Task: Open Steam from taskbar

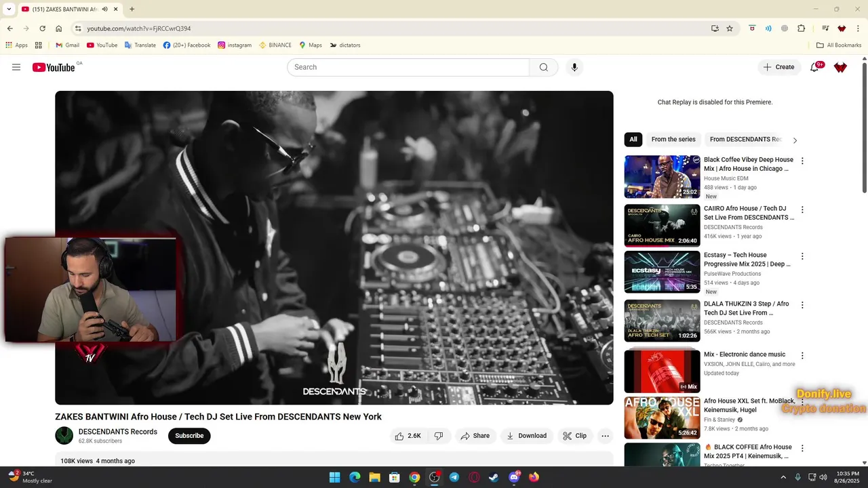Action: pyautogui.click(x=494, y=477)
